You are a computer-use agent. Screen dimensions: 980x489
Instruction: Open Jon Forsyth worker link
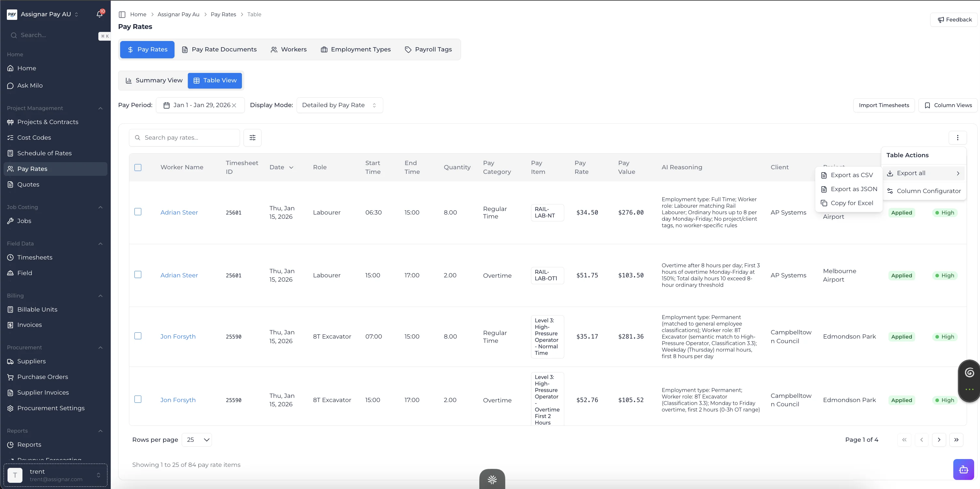click(178, 336)
